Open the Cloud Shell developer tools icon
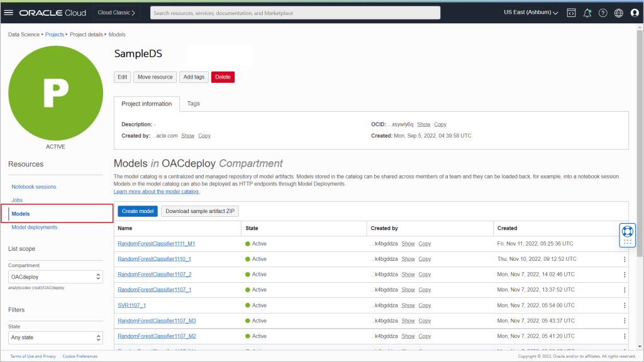644x362 pixels. [571, 12]
